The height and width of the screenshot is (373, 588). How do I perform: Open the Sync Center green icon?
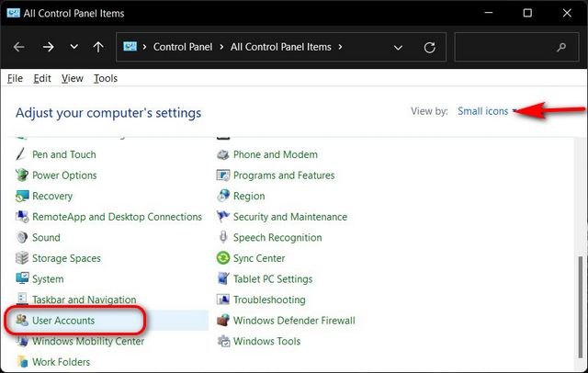[x=223, y=259]
